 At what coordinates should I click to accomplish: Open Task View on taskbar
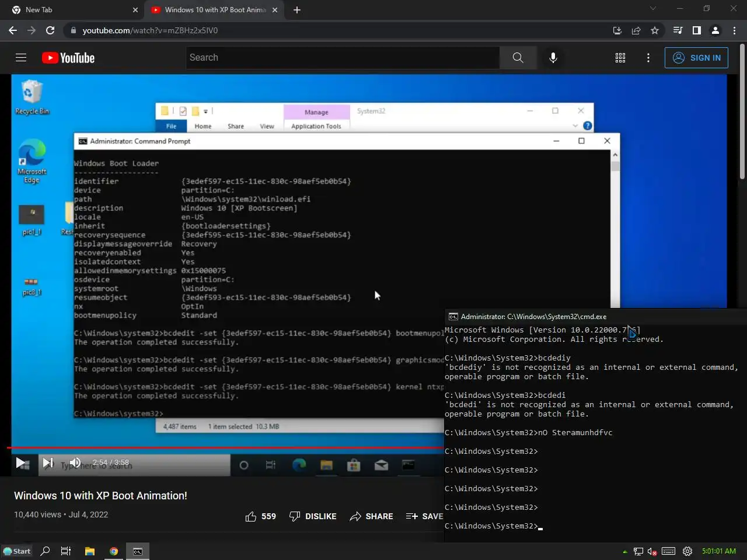[66, 551]
